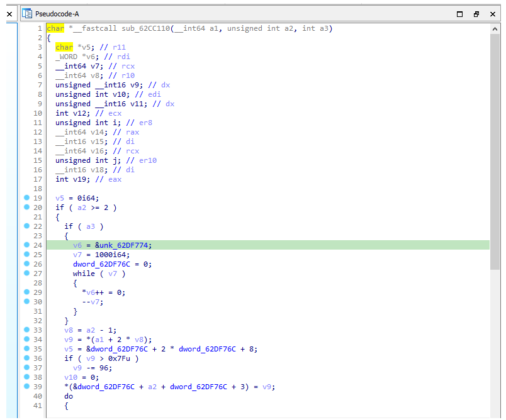Click the vertical scrollbar thumb
The image size is (506, 420).
(495, 152)
